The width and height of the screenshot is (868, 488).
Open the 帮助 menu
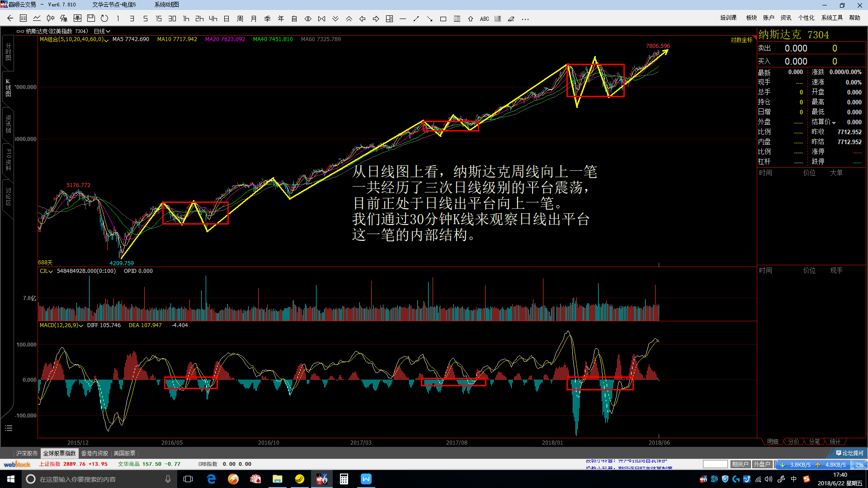pyautogui.click(x=854, y=18)
